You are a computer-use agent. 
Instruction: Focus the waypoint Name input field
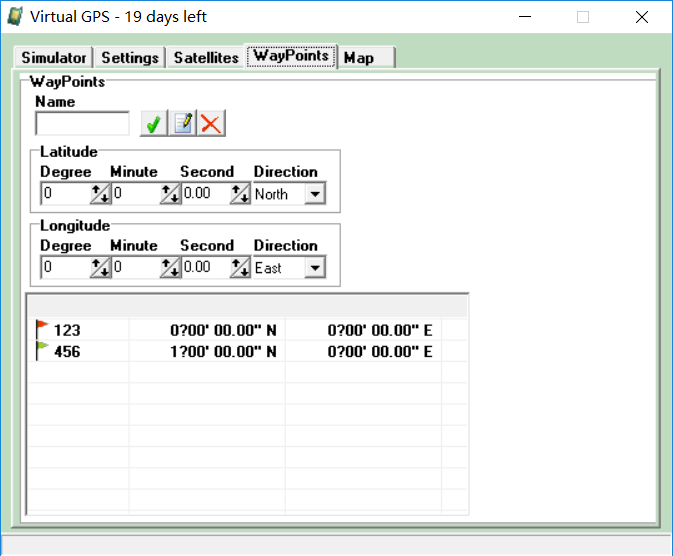[82, 124]
